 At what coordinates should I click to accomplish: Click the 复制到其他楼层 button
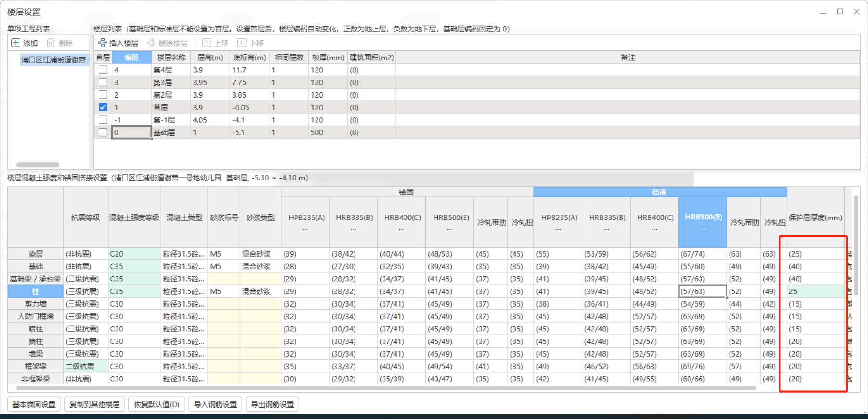tap(95, 404)
